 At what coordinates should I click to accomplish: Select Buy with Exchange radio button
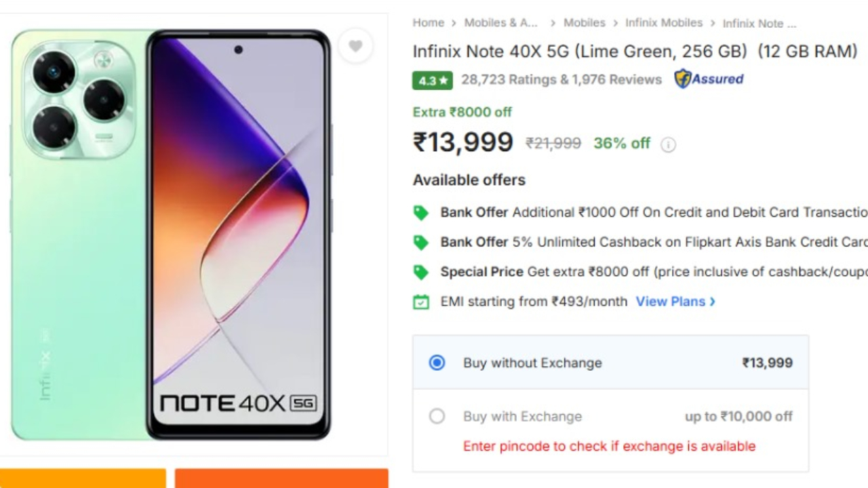pos(437,416)
